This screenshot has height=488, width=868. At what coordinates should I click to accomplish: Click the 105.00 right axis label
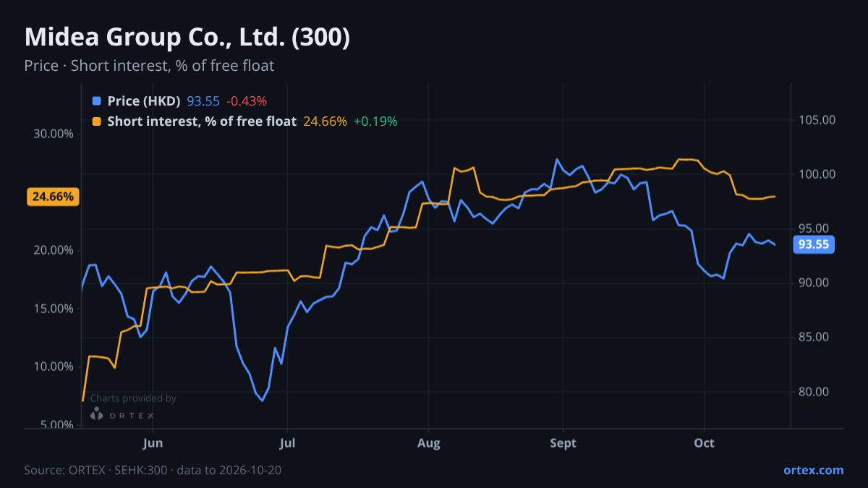click(x=817, y=120)
